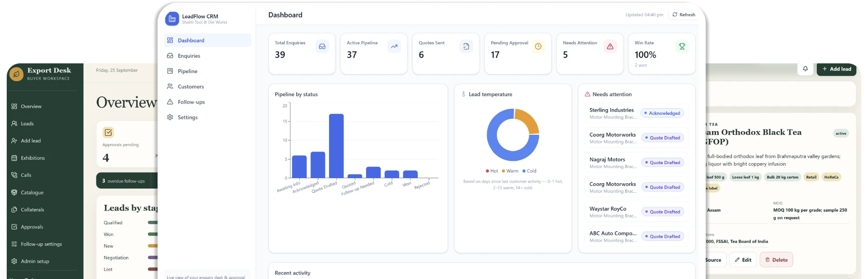Image resolution: width=868 pixels, height=279 pixels.
Task: Click the 3 overdue follow-ups banner
Action: pos(127,180)
